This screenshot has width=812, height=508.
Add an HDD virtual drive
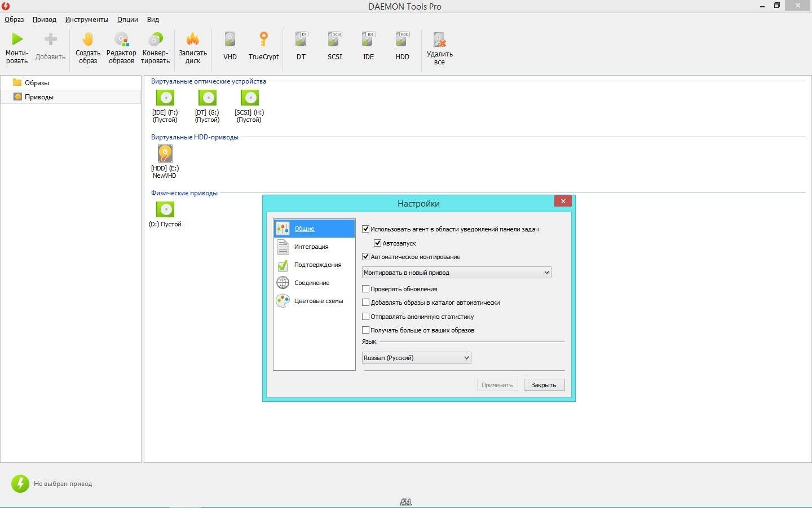pyautogui.click(x=403, y=46)
